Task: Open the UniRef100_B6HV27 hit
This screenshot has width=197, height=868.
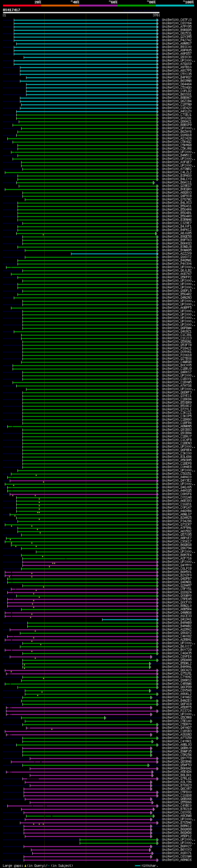Action: click(x=176, y=846)
